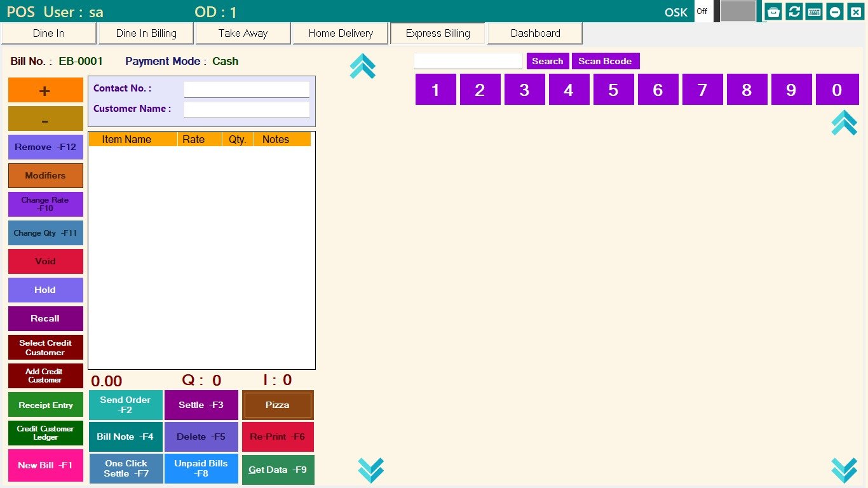
Task: Click the minimize circle icon in header
Action: (835, 11)
